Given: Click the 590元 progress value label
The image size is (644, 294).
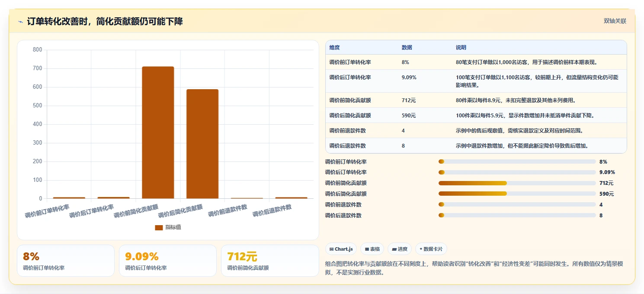Looking at the screenshot, I should 606,194.
